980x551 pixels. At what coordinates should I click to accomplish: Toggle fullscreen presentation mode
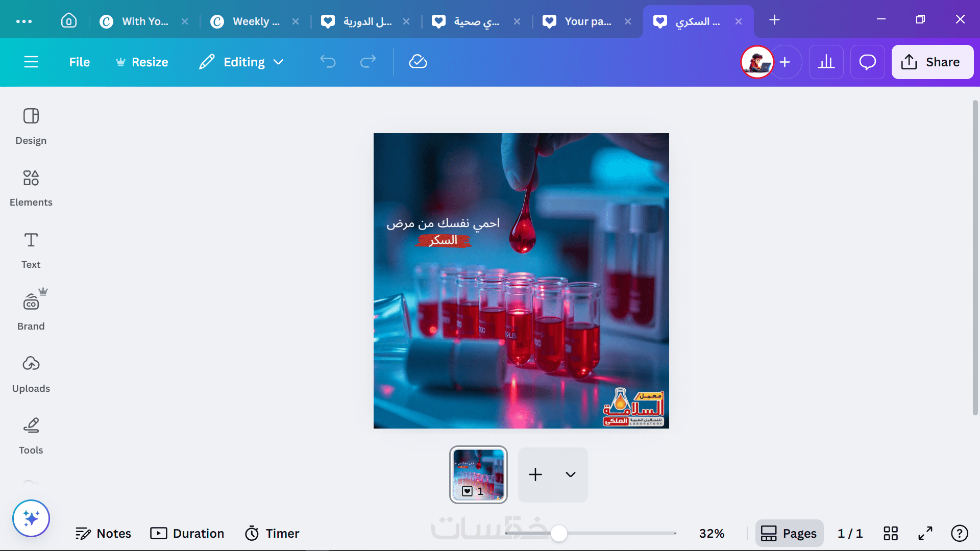click(x=925, y=533)
